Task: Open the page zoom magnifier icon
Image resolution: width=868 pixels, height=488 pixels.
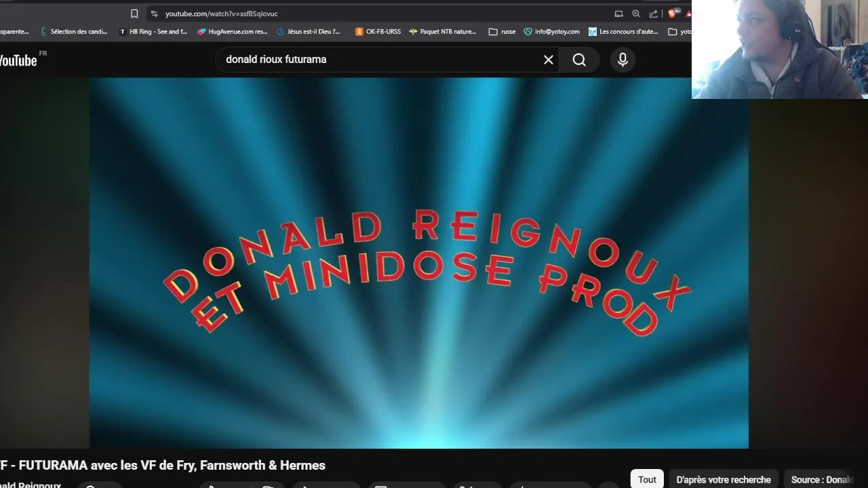Action: [636, 14]
